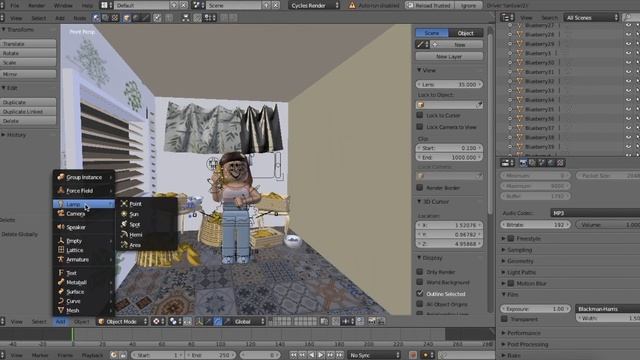Click the play animation button
This screenshot has height=360, width=640.
tap(321, 355)
